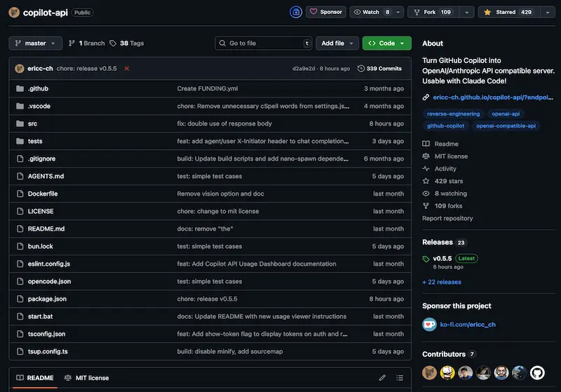
Task: Open the green Code dropdown
Action: click(387, 43)
